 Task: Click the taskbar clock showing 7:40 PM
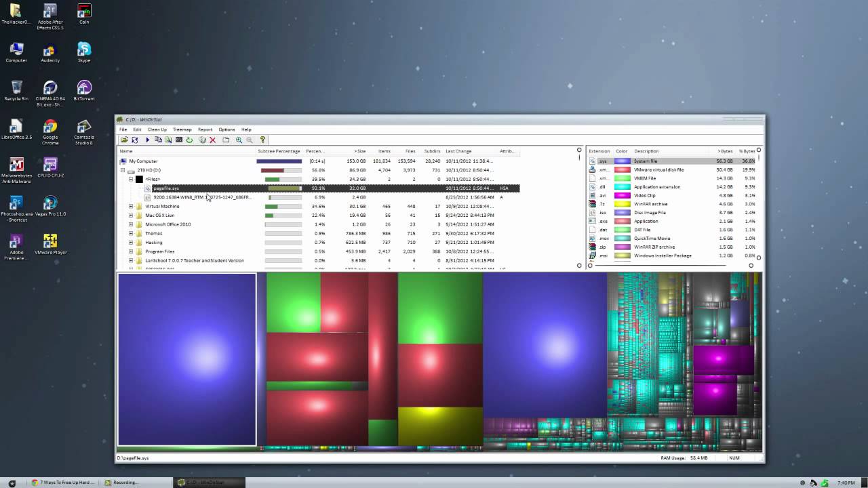tap(846, 483)
